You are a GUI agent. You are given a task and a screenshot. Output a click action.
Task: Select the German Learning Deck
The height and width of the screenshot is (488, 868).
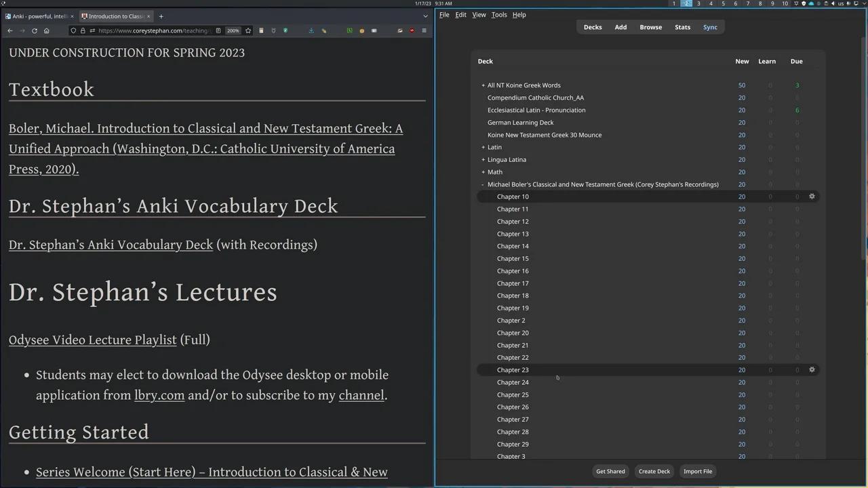[x=520, y=122]
